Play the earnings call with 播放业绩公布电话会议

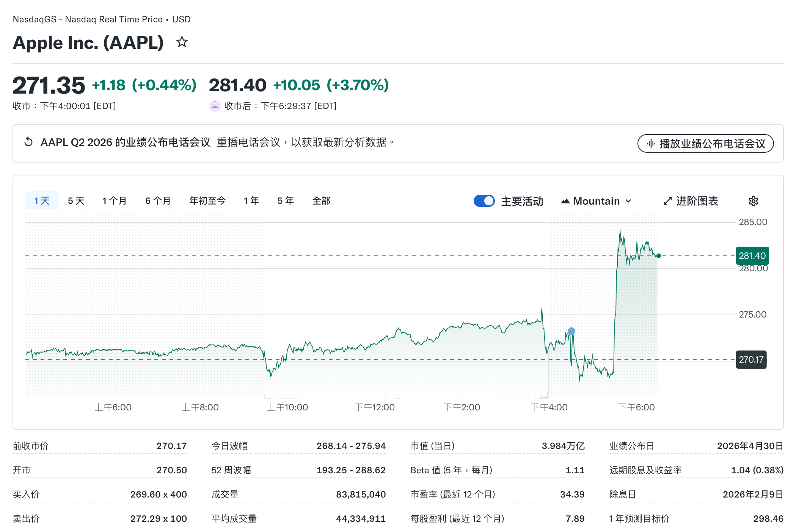(x=705, y=143)
